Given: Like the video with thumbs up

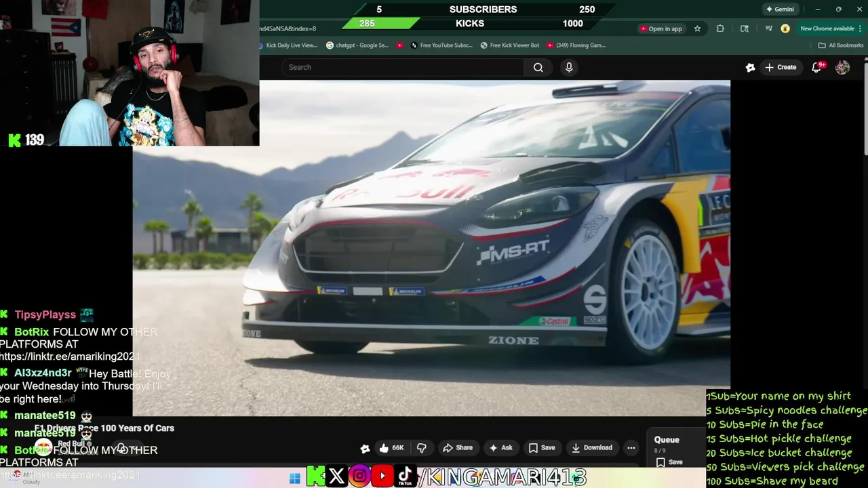Looking at the screenshot, I should 391,448.
